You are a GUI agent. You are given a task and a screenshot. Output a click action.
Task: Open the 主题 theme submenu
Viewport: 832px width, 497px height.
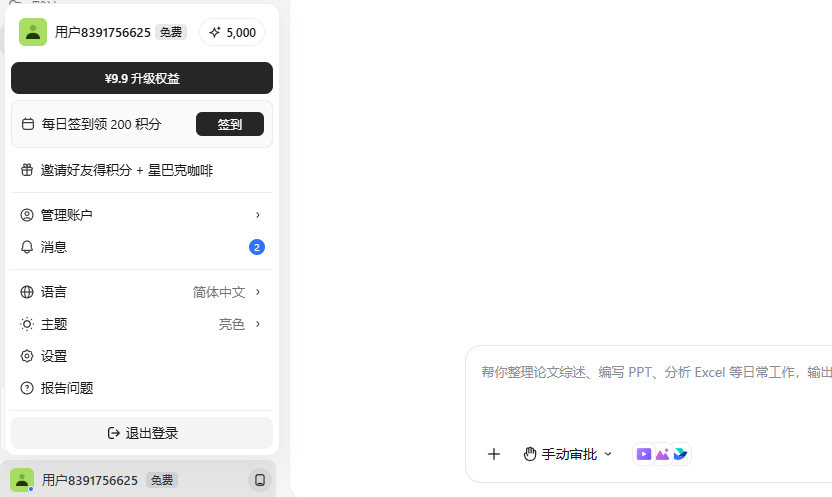(x=142, y=324)
